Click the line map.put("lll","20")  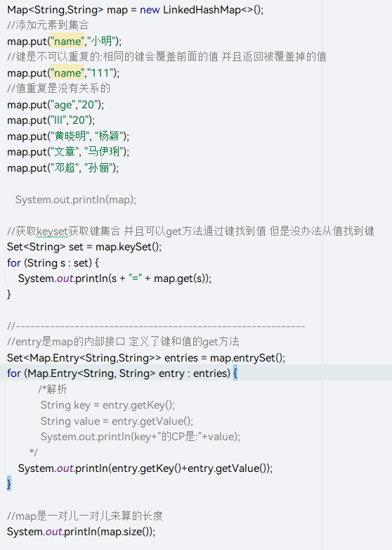(x=51, y=120)
